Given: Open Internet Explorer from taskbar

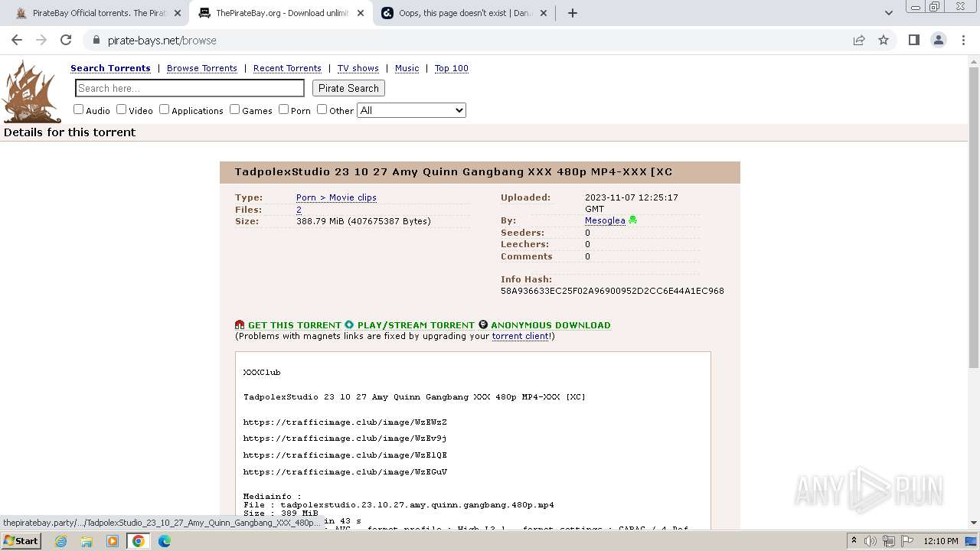Looking at the screenshot, I should [x=61, y=541].
